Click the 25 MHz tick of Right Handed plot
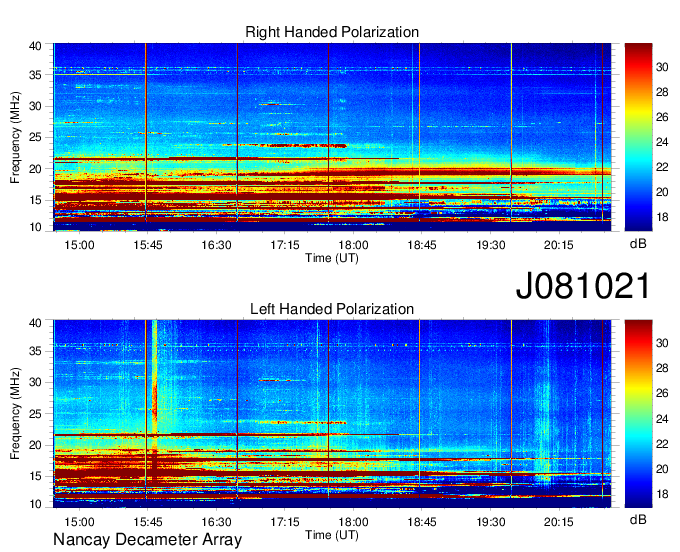 [x=35, y=137]
